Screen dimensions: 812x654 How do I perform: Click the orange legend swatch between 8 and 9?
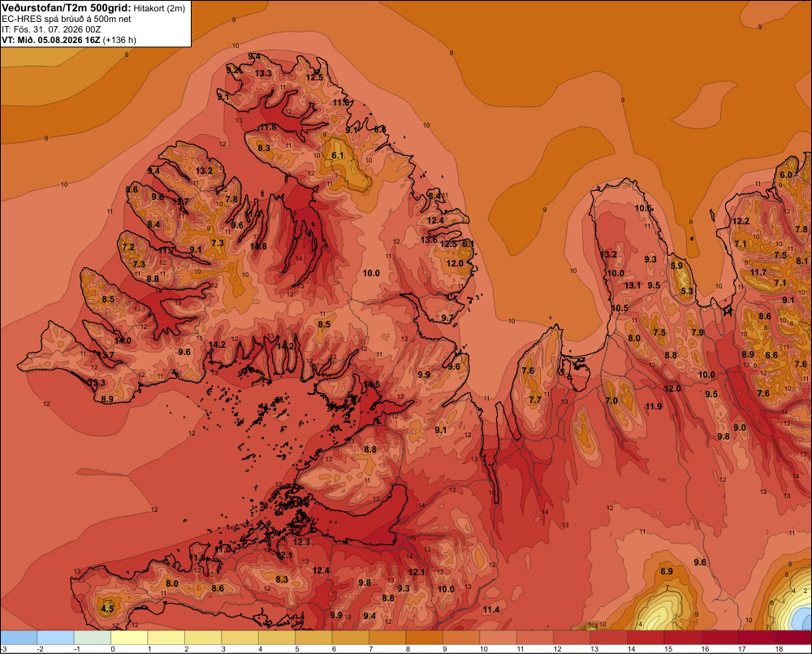click(x=424, y=638)
